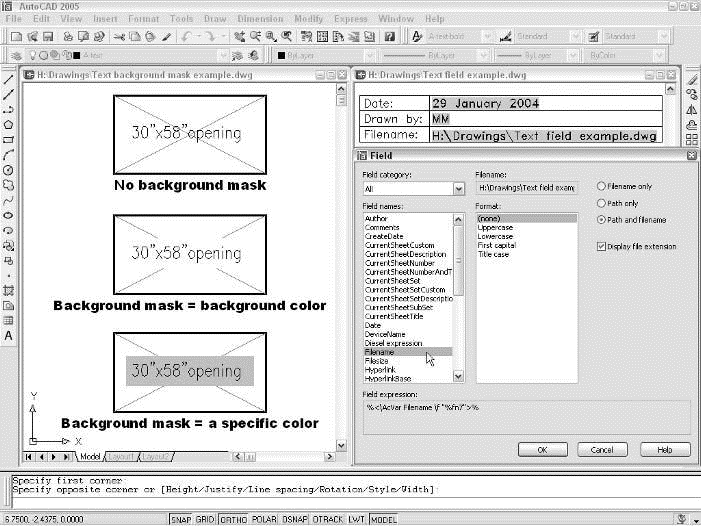This screenshot has width=701, height=526.
Task: Click the Zoom Realtime icon
Action: pyautogui.click(x=255, y=37)
